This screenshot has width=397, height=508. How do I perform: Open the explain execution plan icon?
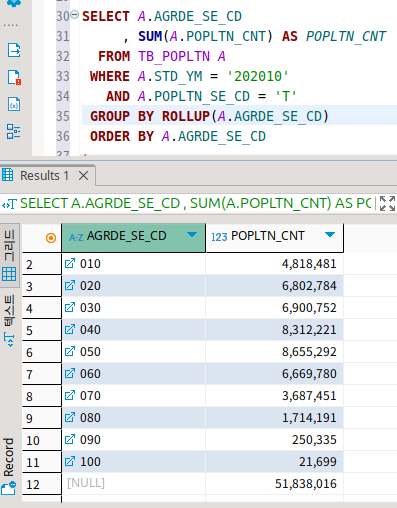[14, 131]
